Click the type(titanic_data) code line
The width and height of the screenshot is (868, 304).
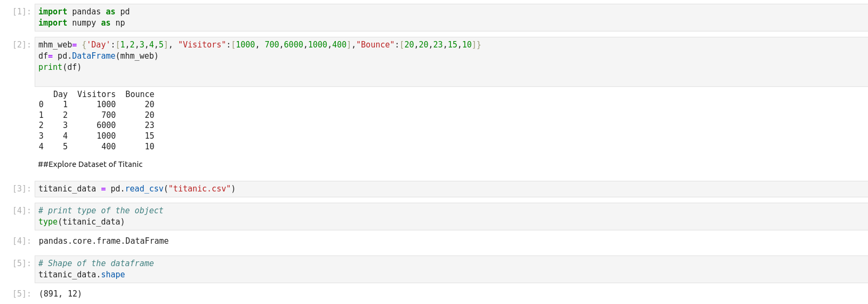tap(81, 222)
